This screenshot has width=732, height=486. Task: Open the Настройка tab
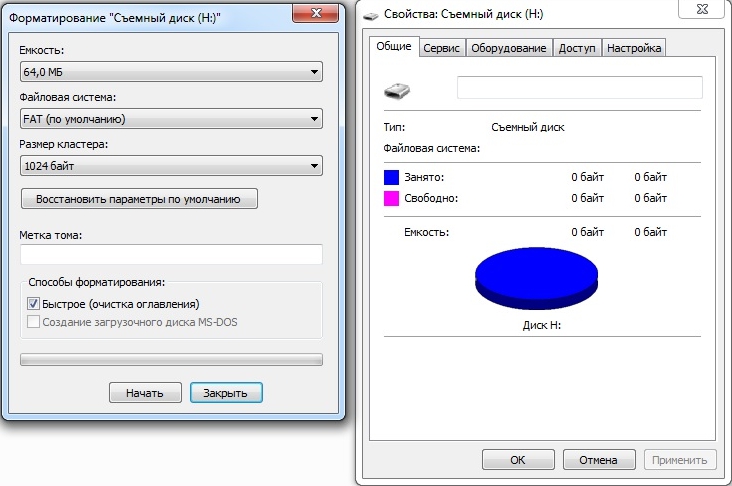(x=634, y=48)
